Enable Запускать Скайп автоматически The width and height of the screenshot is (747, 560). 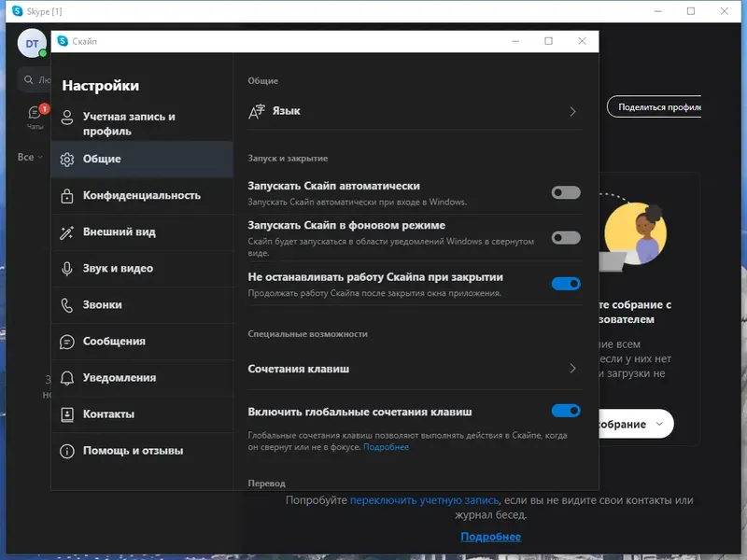click(x=566, y=190)
